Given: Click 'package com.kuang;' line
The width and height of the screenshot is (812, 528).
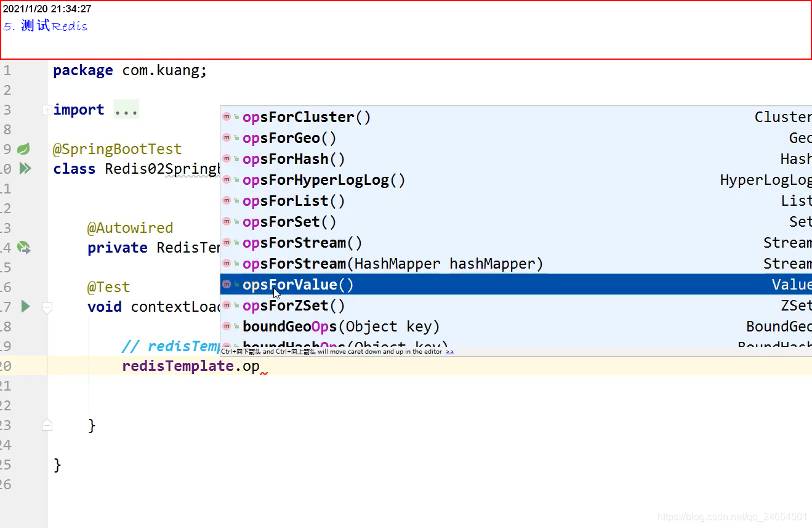Looking at the screenshot, I should pyautogui.click(x=130, y=70).
